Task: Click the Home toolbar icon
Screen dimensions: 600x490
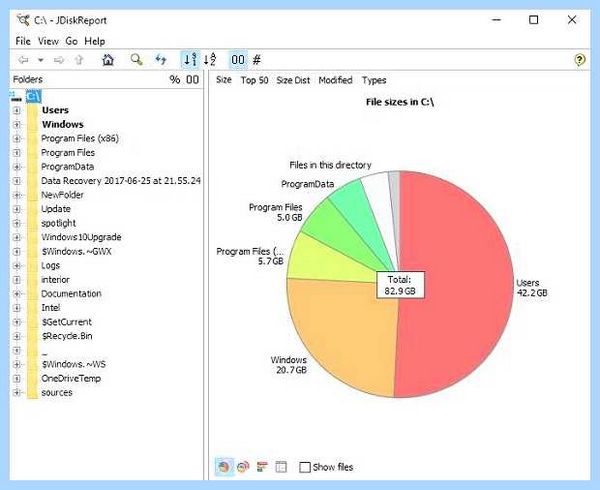Action: point(108,60)
